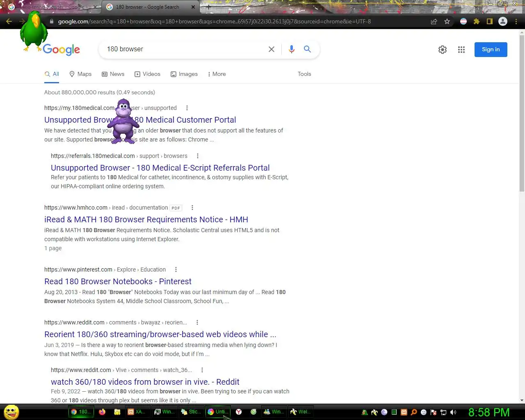Viewport: 525px width, 420px height.
Task: Open options for reddit Vive comments result
Action: click(202, 370)
